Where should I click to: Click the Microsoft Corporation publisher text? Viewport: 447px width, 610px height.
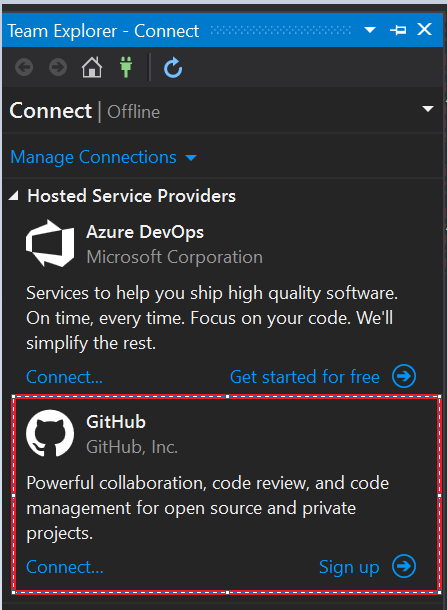coord(175,257)
